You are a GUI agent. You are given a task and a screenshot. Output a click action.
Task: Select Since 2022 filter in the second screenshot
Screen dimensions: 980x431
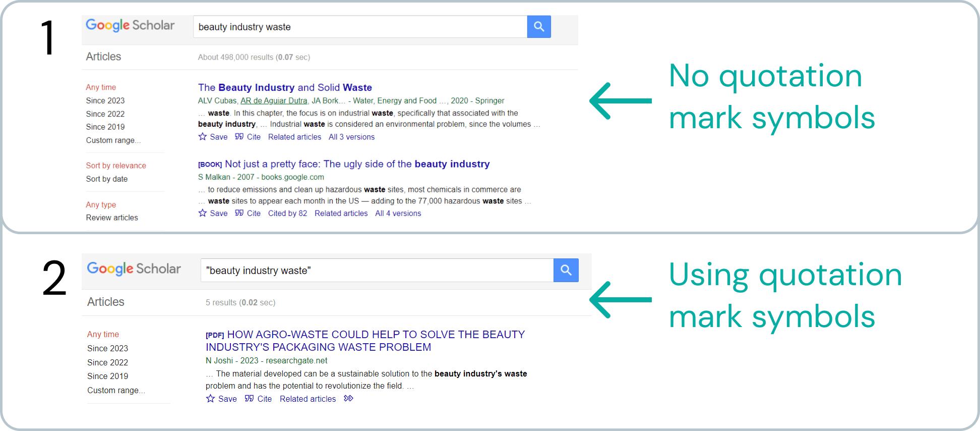point(107,362)
